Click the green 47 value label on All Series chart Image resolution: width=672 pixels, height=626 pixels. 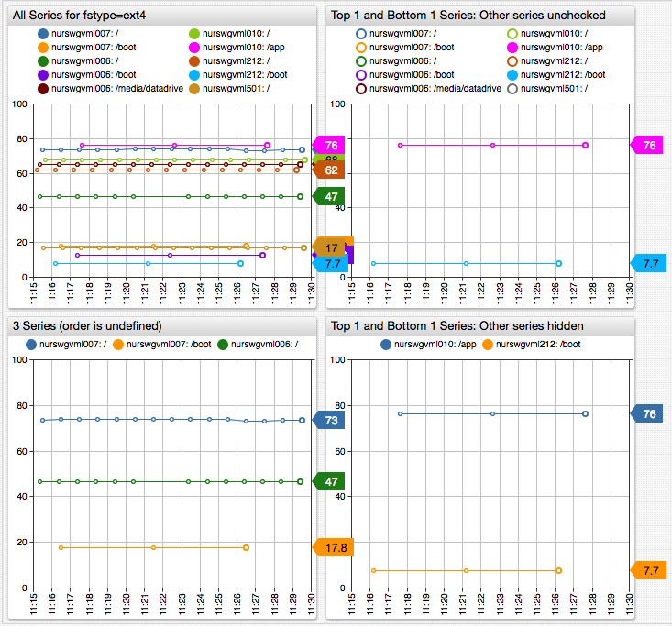click(x=330, y=196)
